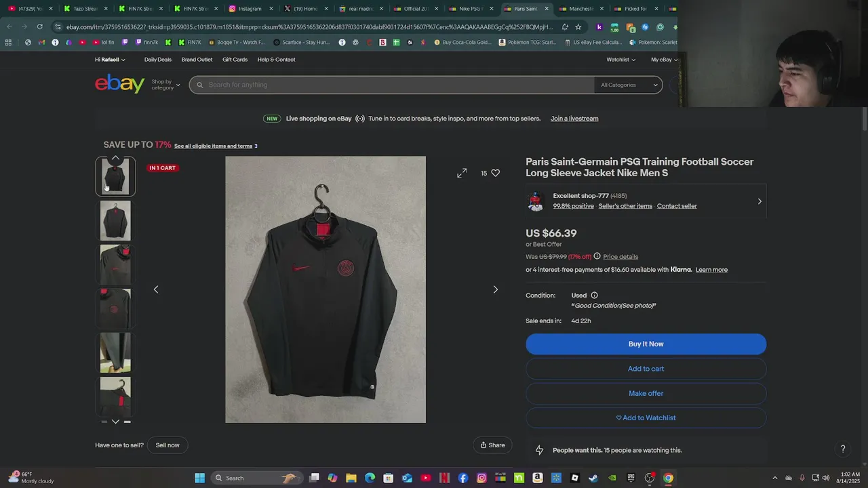Switch to the Manchester browser tab
Viewport: 868px width, 488px height.
(580, 9)
